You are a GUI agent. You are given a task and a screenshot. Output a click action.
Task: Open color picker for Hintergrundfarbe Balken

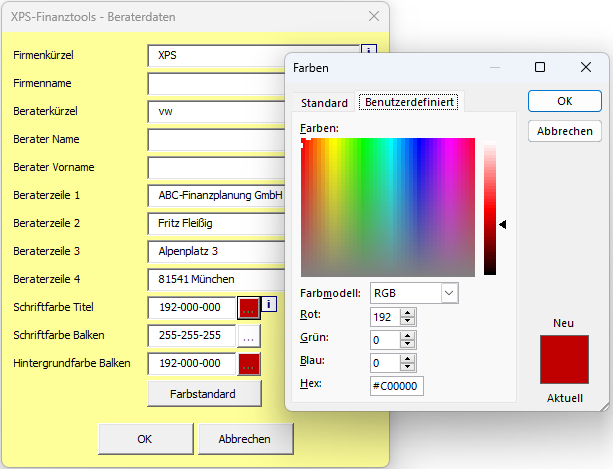coord(249,364)
